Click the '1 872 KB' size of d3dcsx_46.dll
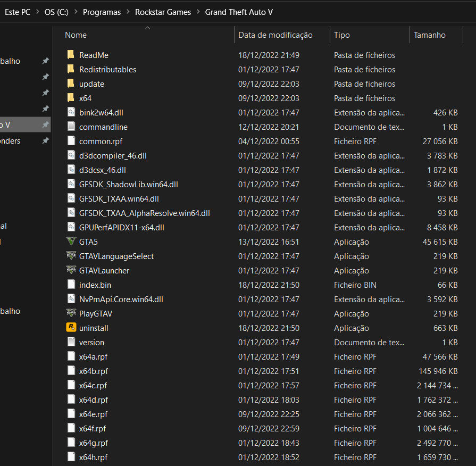 click(442, 170)
